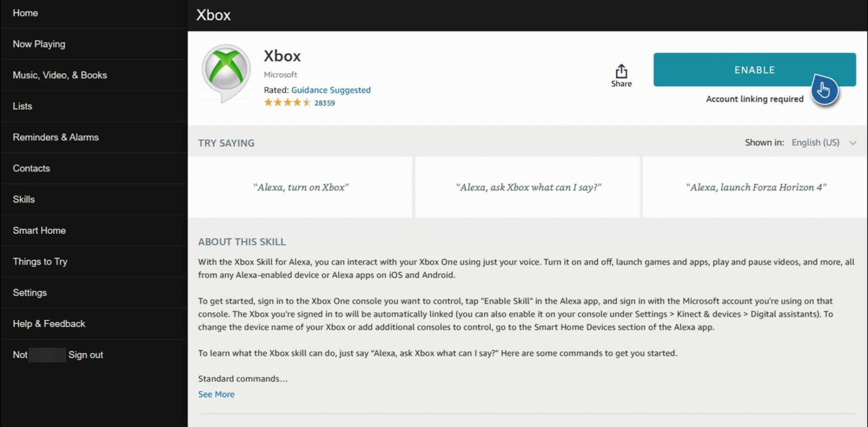
Task: Select Music, Video, & Books
Action: [x=60, y=75]
